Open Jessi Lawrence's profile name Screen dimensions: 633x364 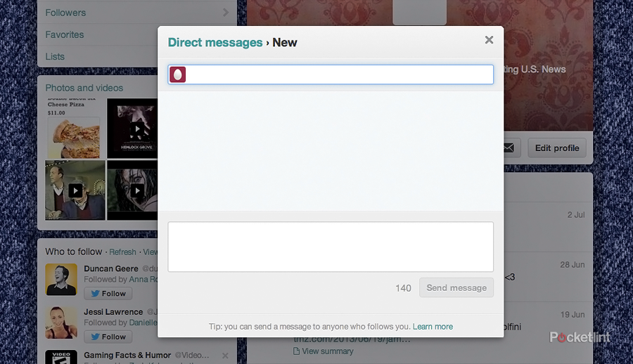point(113,312)
